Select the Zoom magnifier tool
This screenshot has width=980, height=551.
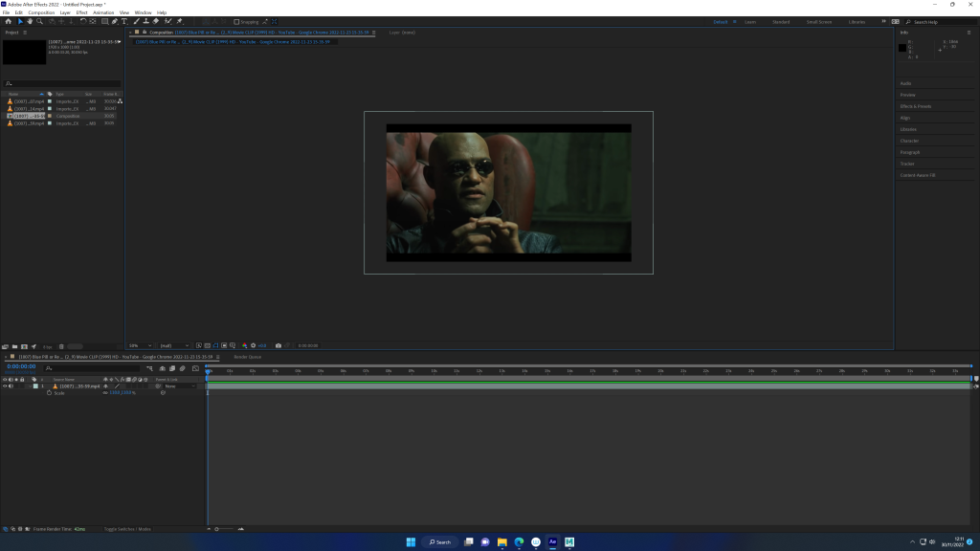39,21
